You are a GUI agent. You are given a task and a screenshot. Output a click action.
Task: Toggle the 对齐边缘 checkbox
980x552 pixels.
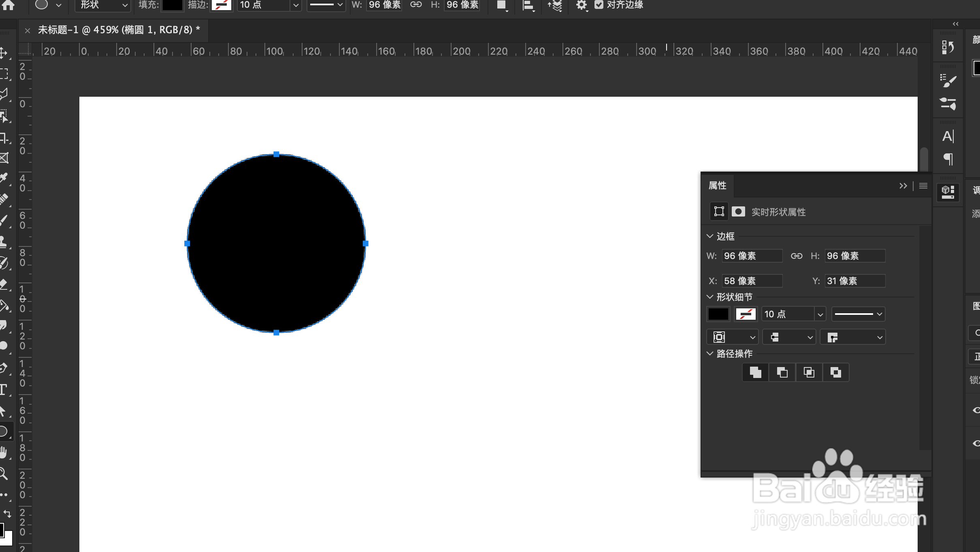coord(599,5)
